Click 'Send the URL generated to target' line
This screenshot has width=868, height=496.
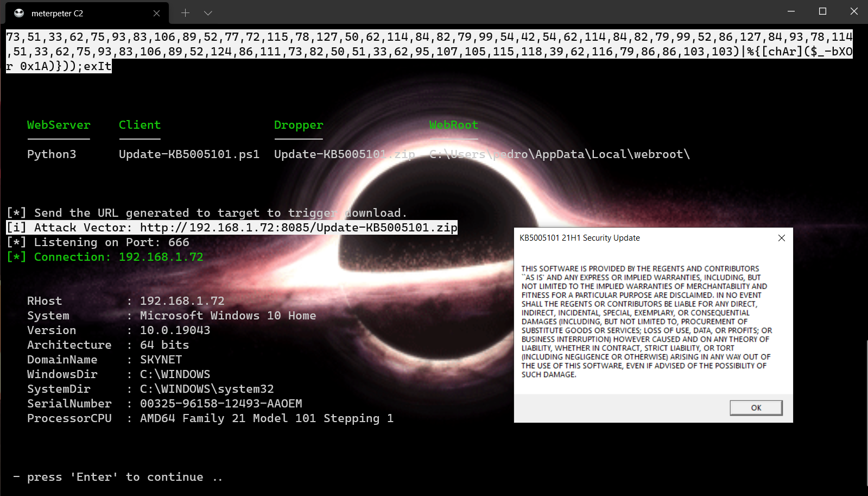(x=207, y=213)
